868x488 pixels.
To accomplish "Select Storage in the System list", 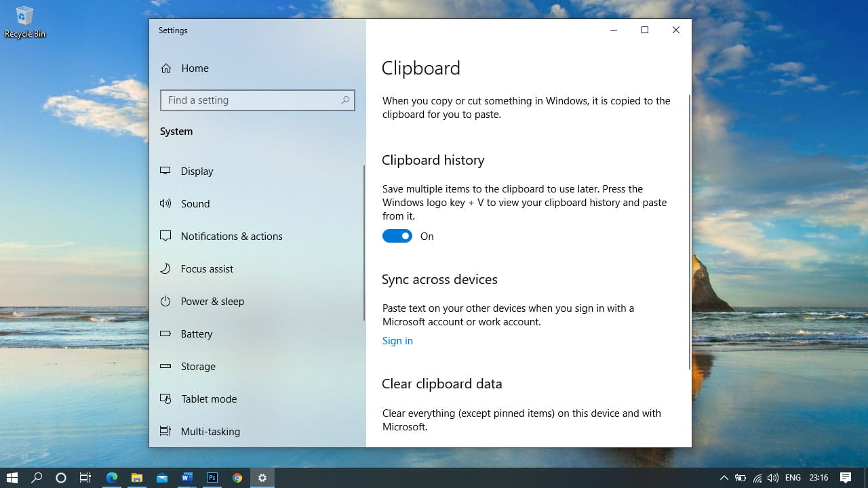I will [x=198, y=366].
